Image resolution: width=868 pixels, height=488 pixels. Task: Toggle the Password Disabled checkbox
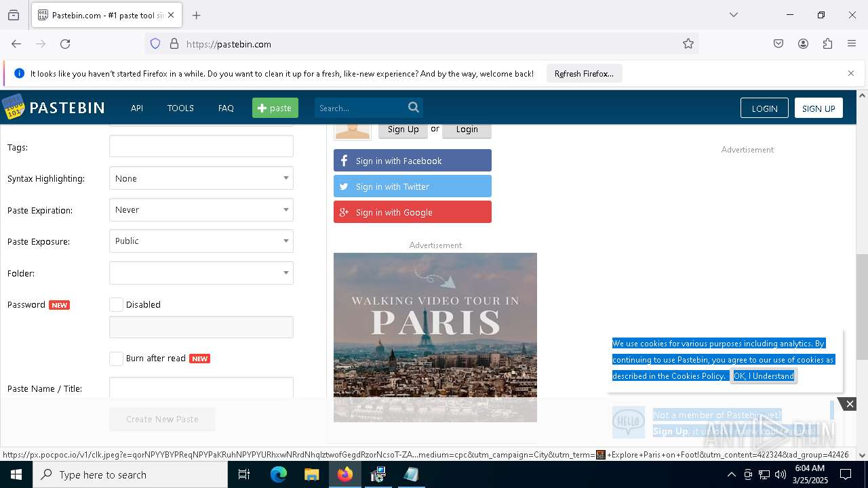coord(117,304)
